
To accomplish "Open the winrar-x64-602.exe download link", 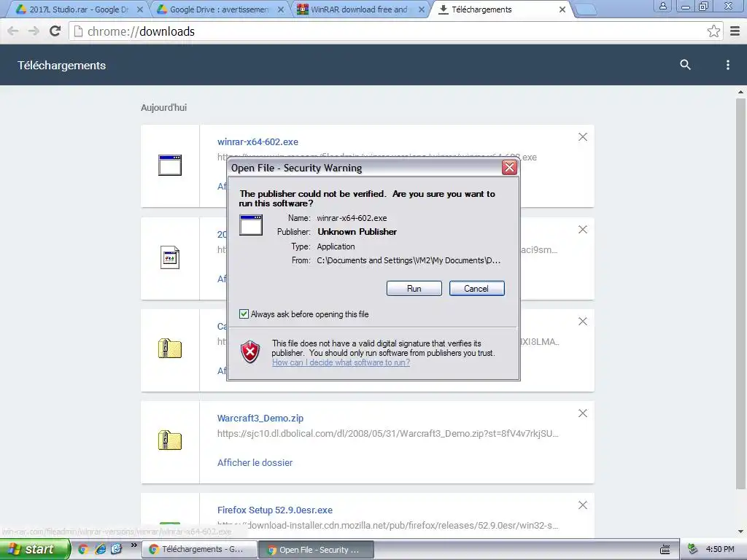I will [x=258, y=142].
